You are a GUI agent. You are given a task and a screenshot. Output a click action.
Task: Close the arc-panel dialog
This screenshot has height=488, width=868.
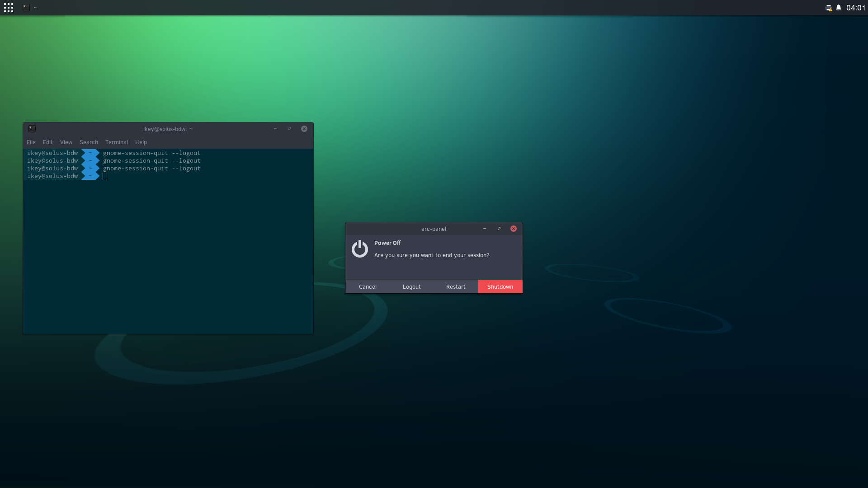point(514,229)
